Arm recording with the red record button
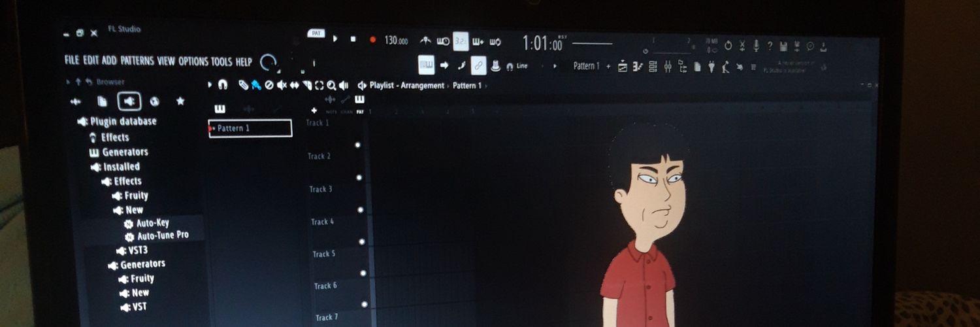 pos(373,40)
